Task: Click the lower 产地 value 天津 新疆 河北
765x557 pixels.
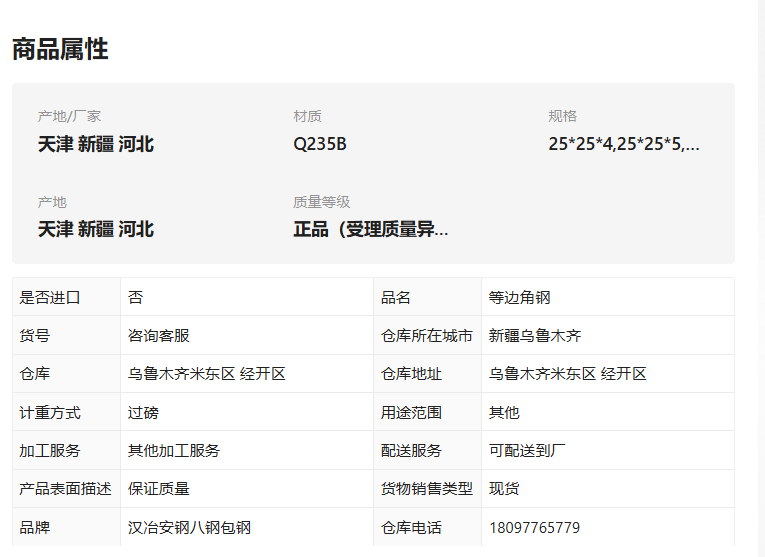Action: pos(96,229)
